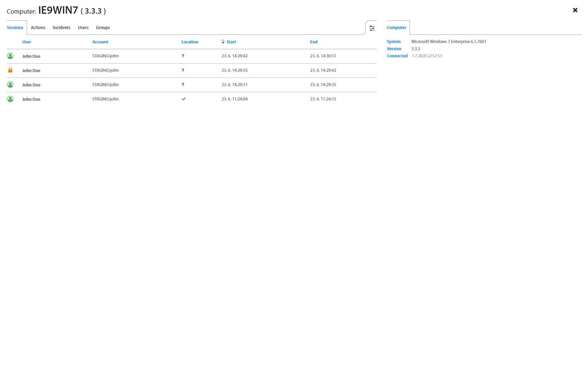Switch to the Actions tab

coord(38,28)
